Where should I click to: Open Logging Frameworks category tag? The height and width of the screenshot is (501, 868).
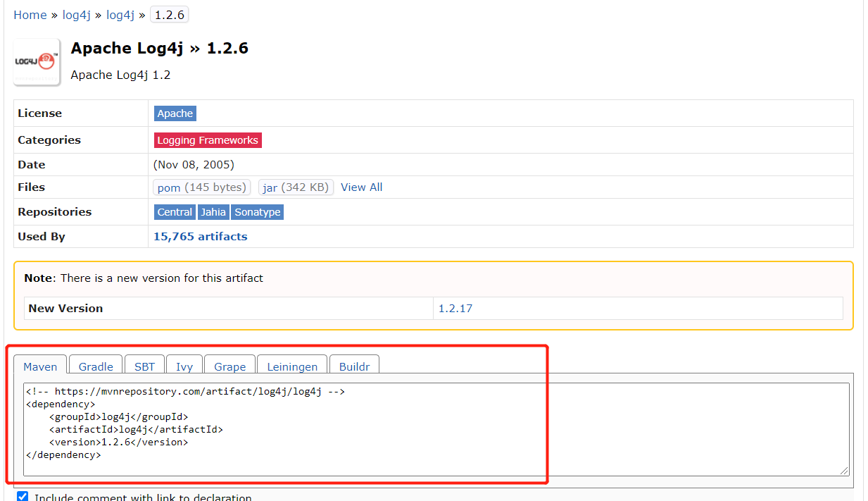click(208, 140)
